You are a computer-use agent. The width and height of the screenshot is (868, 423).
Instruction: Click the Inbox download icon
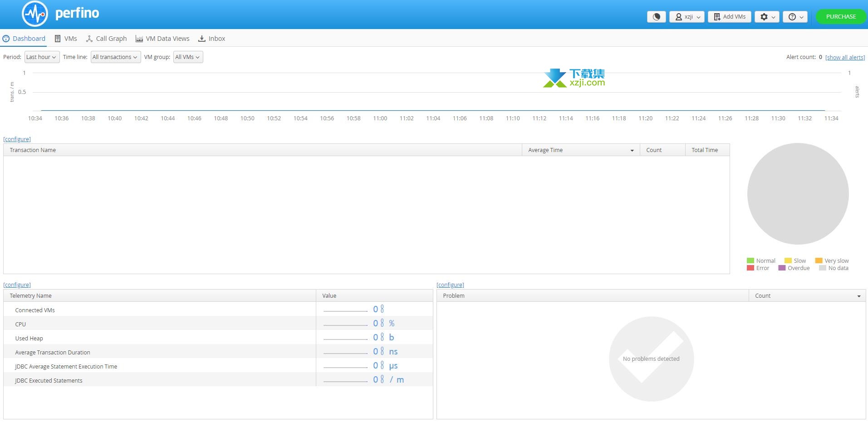pyautogui.click(x=202, y=39)
